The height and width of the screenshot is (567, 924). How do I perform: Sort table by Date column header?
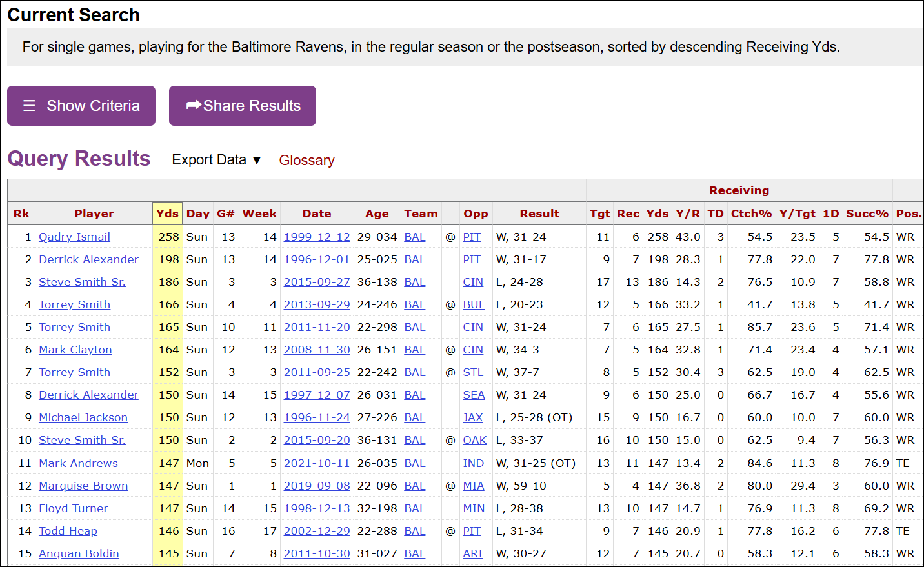(317, 214)
